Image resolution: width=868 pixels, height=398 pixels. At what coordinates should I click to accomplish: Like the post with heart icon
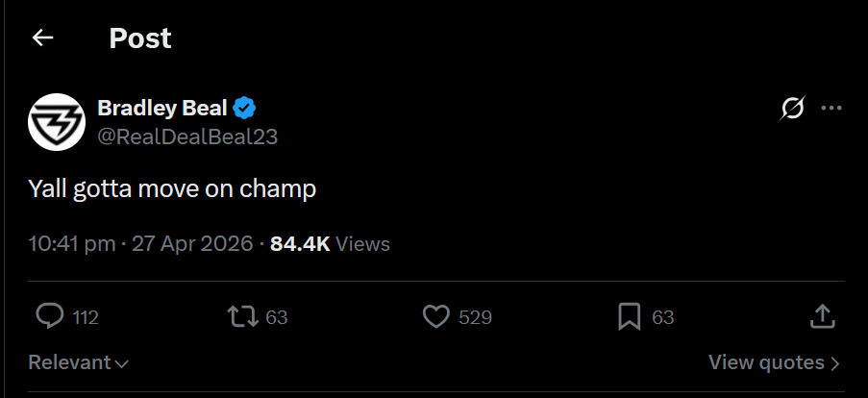436,316
